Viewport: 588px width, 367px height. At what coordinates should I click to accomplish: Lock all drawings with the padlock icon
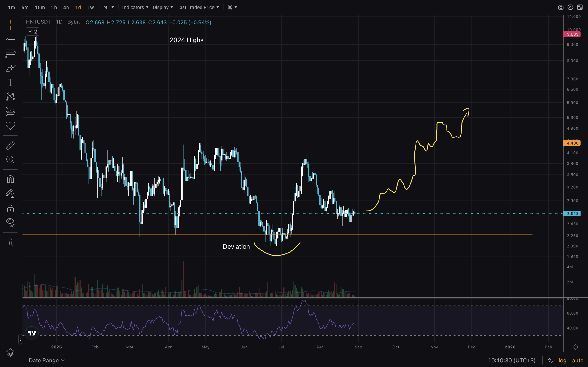tap(10, 208)
